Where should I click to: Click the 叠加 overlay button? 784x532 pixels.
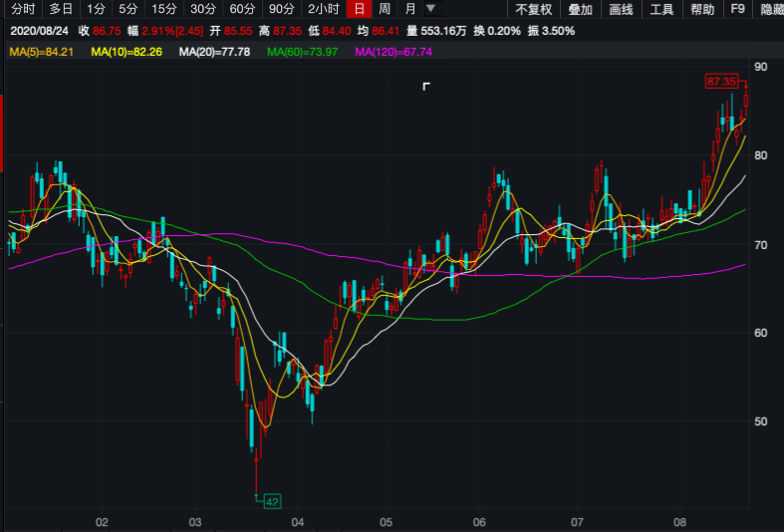pyautogui.click(x=580, y=10)
